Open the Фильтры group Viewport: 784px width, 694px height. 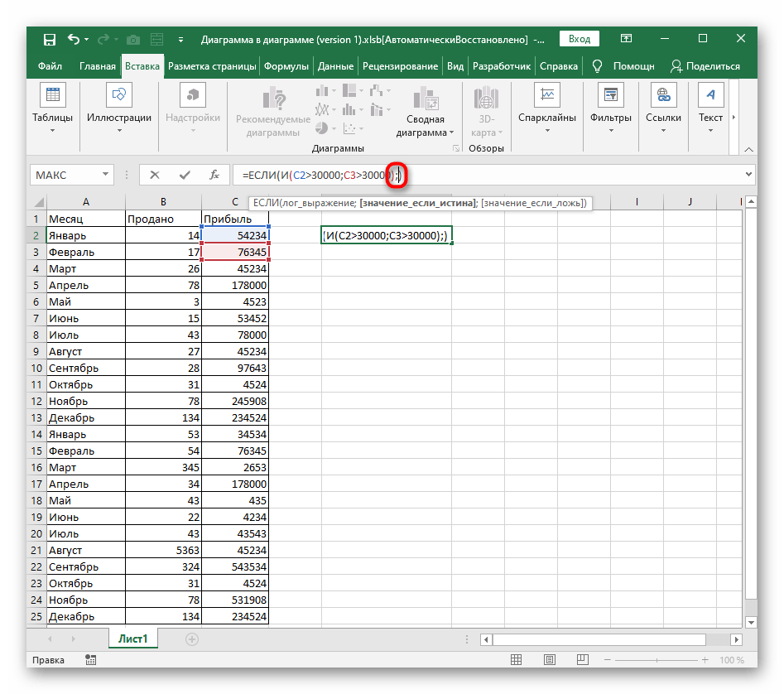pyautogui.click(x=610, y=109)
